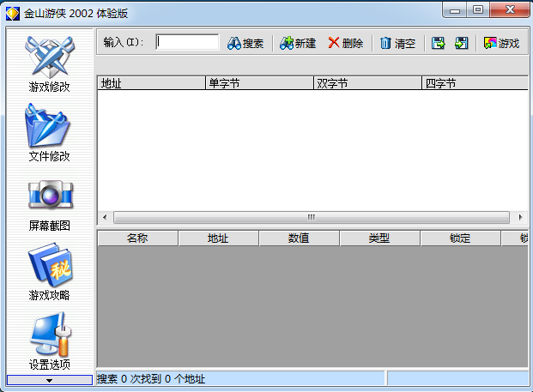
Task: Close the 金山游侠 2002 window
Action: coord(510,9)
